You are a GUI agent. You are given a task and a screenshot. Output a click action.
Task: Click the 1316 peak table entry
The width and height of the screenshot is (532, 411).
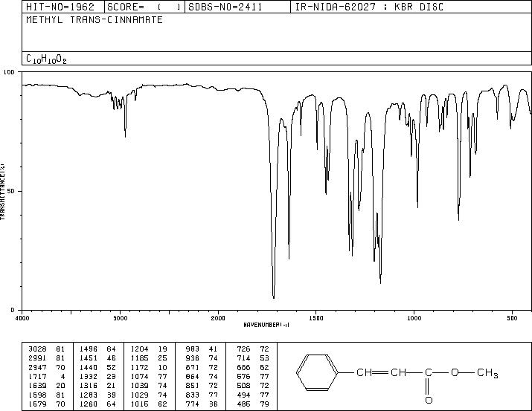click(97, 386)
